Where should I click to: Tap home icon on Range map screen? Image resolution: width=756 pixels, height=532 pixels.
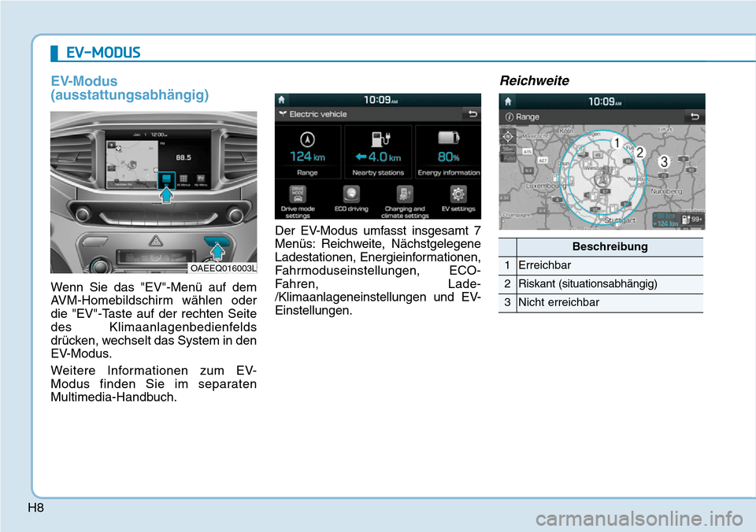508,102
